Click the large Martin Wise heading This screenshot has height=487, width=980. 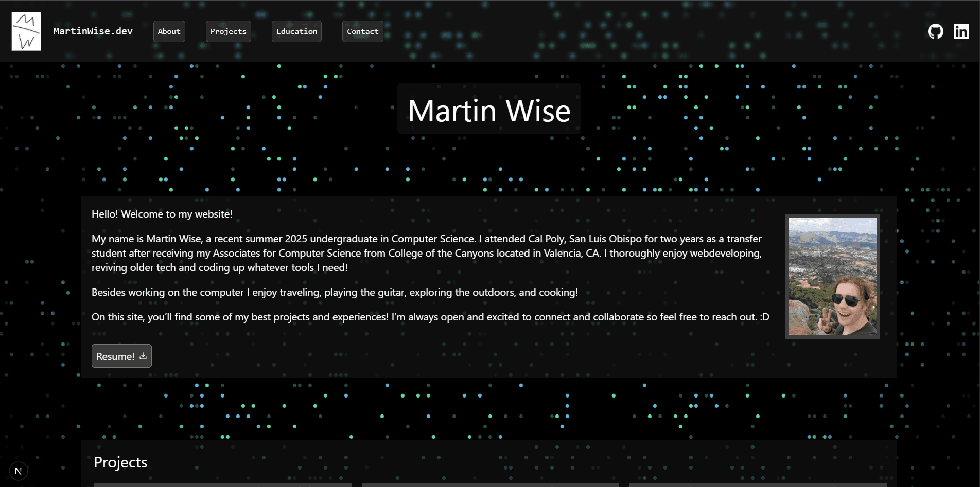click(489, 111)
